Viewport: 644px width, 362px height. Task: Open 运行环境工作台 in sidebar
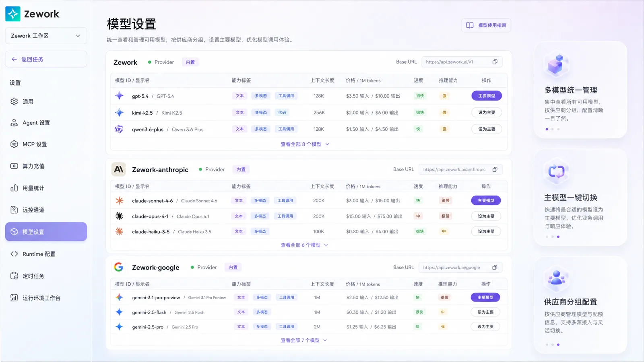[46, 298]
